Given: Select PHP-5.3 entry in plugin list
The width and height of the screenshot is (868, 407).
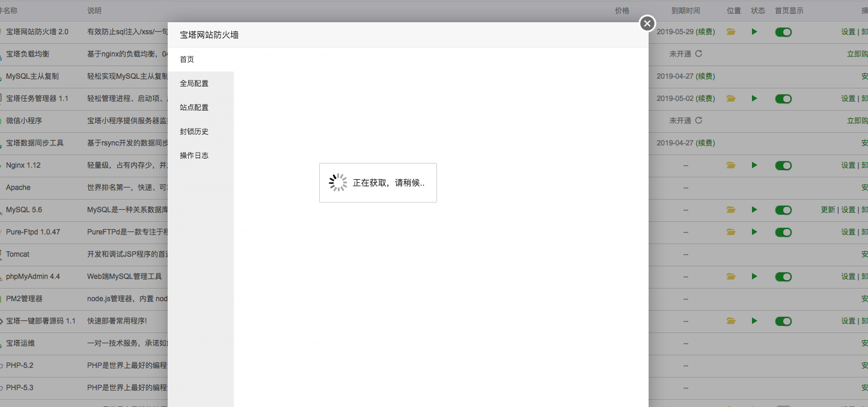Looking at the screenshot, I should click(20, 388).
